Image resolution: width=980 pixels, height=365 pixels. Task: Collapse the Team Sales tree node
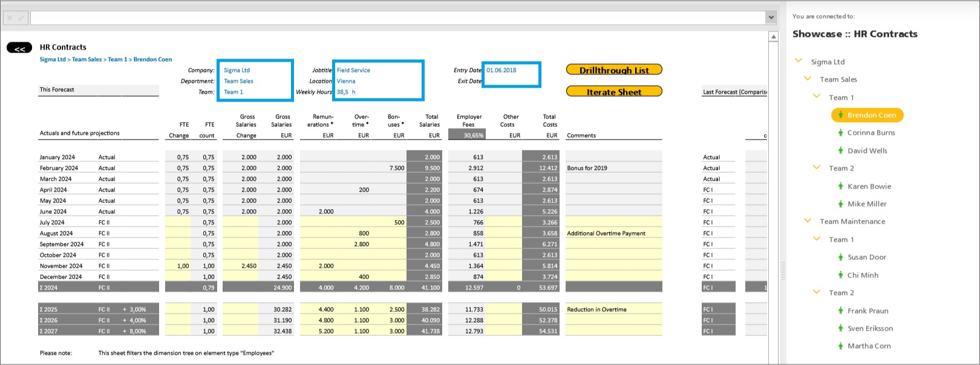coord(808,79)
